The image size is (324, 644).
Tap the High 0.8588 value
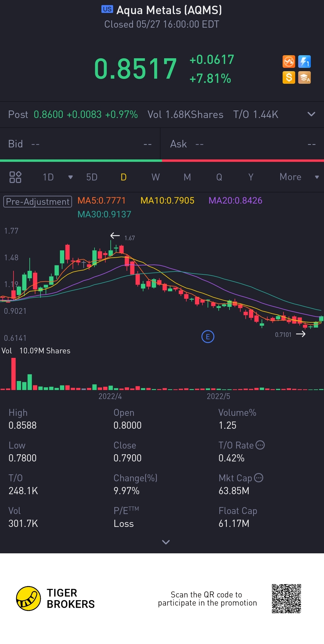pos(22,425)
